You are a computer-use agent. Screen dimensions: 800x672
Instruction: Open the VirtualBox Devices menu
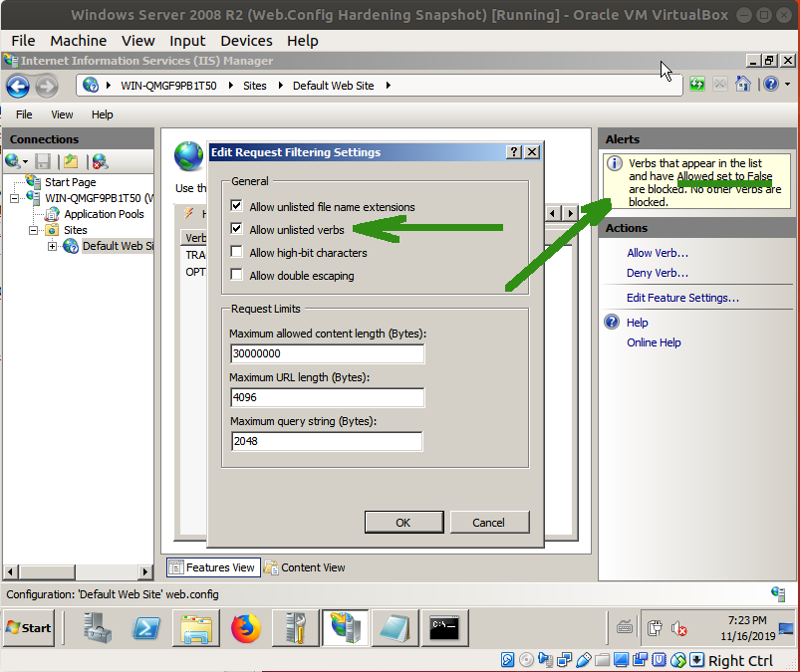click(246, 41)
